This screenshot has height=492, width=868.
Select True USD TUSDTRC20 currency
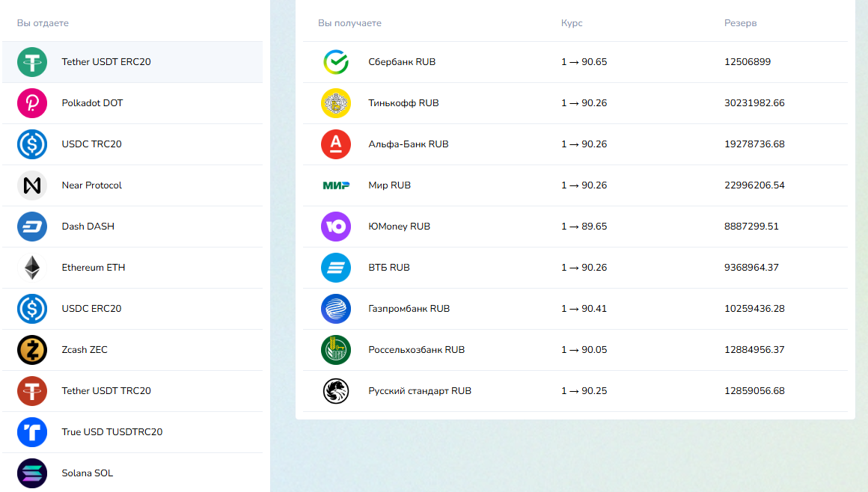pyautogui.click(x=132, y=432)
